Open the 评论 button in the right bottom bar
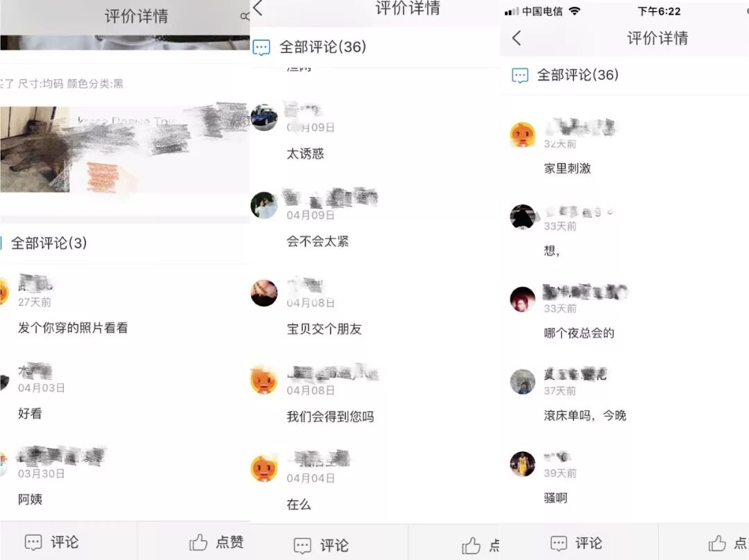 click(x=576, y=543)
